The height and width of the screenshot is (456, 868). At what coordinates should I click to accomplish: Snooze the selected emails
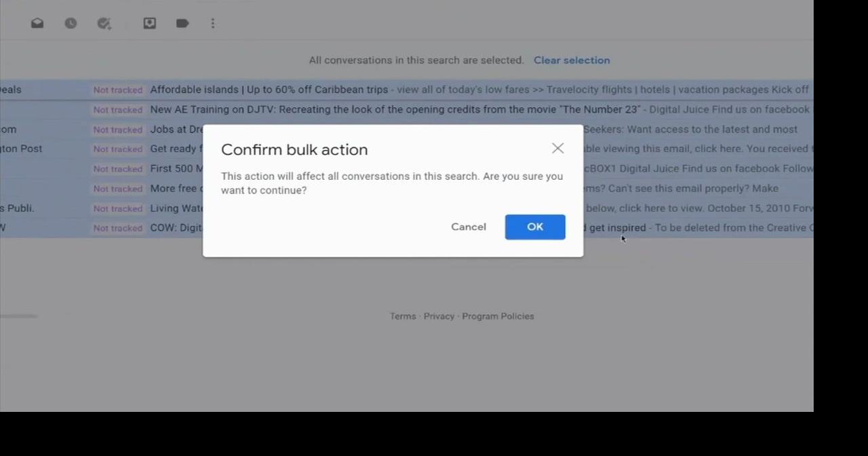click(71, 23)
